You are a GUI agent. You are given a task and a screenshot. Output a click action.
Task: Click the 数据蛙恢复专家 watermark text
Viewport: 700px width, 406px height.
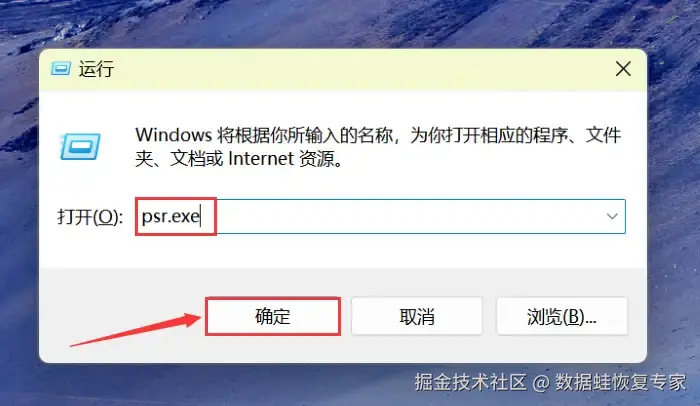621,382
